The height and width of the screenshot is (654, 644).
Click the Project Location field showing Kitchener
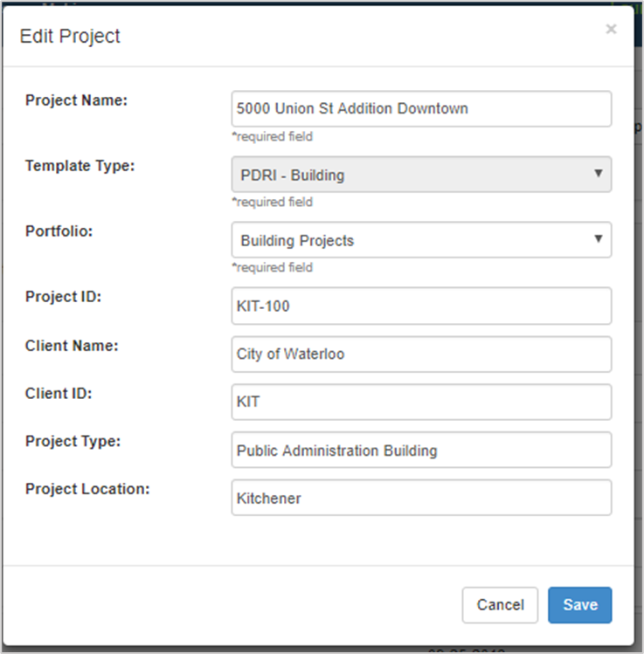pyautogui.click(x=421, y=498)
